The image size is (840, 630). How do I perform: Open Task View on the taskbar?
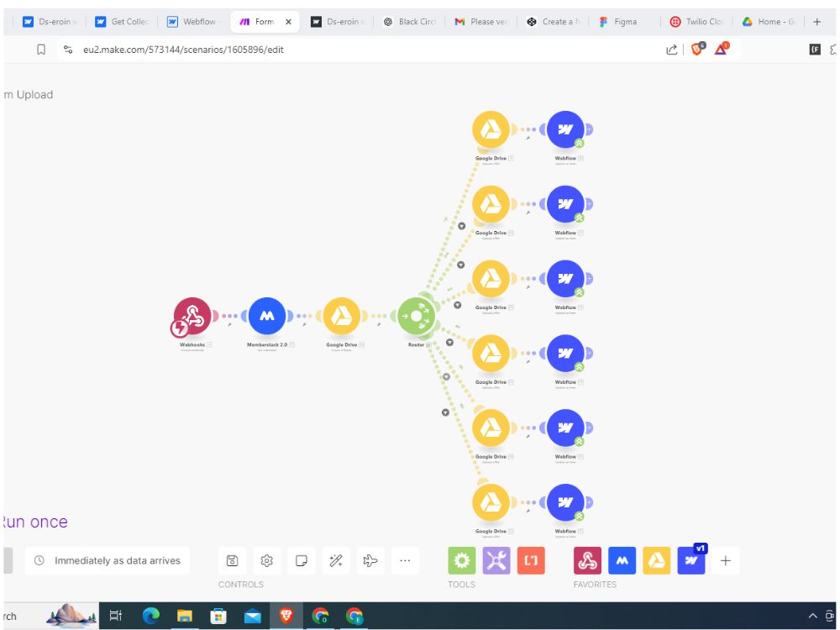click(116, 616)
